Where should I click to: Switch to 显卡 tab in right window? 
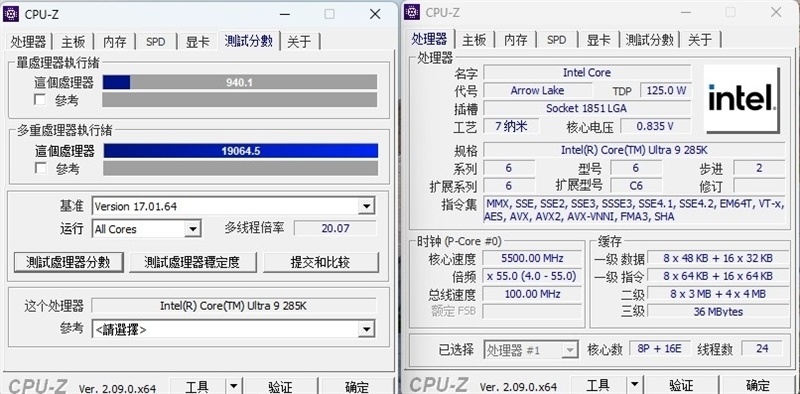coord(598,40)
